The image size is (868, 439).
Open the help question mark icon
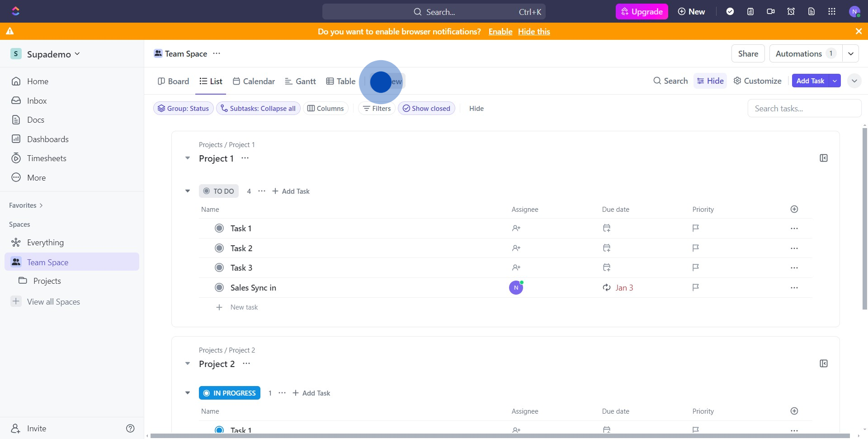[130, 429]
